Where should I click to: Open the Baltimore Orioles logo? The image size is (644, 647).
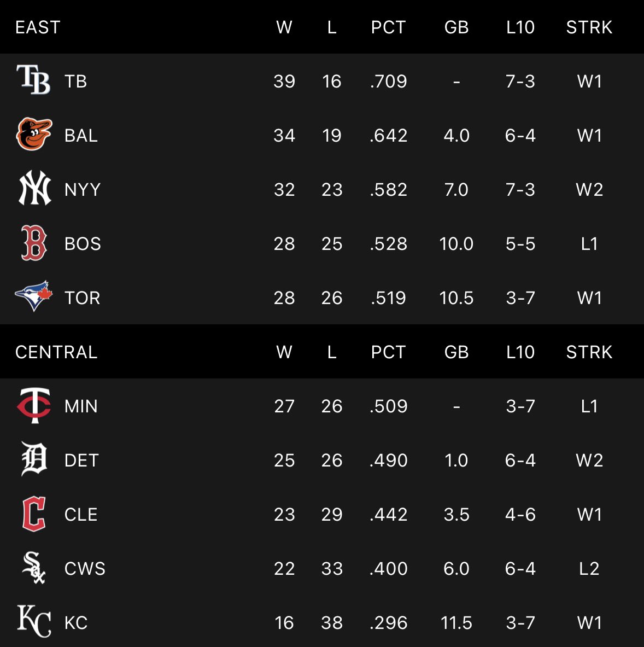[34, 134]
